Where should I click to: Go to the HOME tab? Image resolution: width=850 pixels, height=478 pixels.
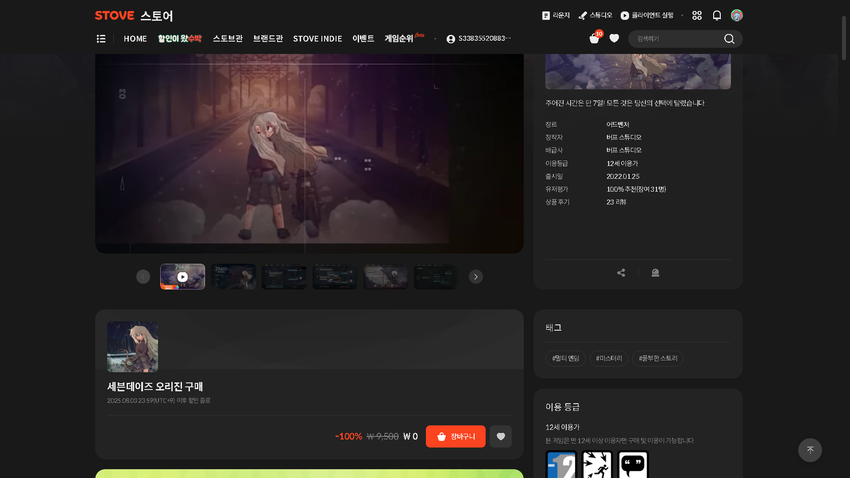(135, 38)
